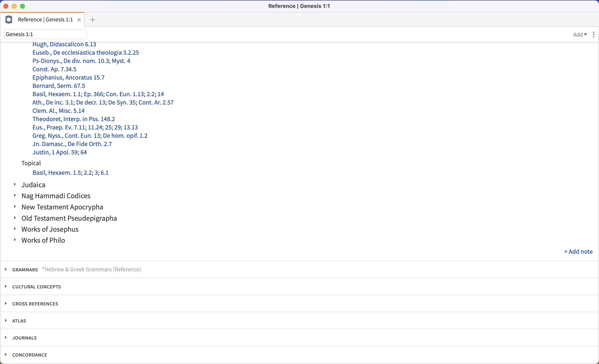Close the Reference Genesis 1:1 tab
Image resolution: width=599 pixels, height=364 pixels.
79,20
